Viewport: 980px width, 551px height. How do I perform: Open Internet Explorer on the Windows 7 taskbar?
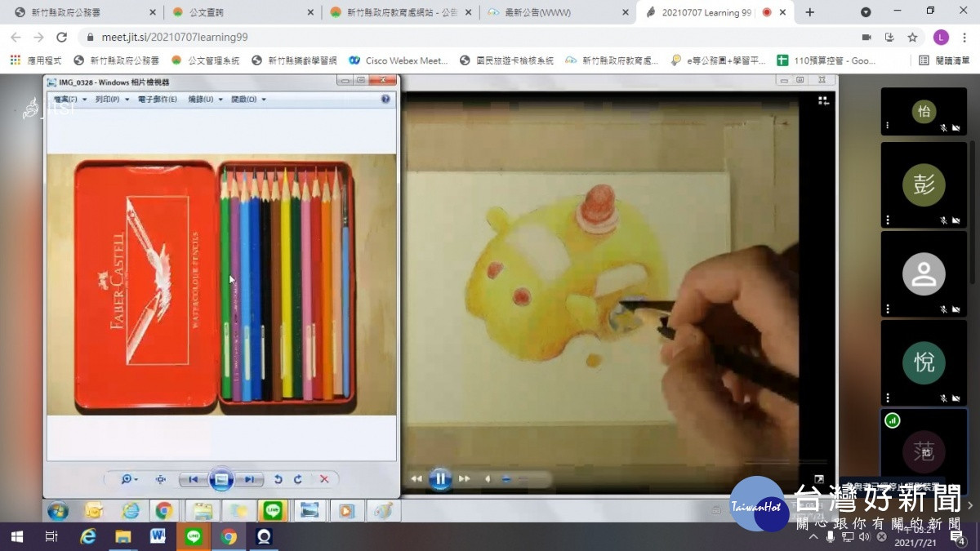coord(131,511)
